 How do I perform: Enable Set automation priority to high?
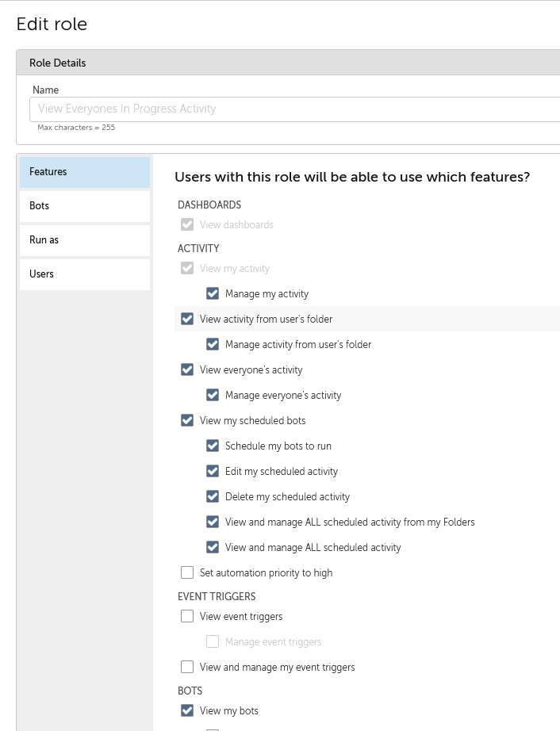(x=187, y=572)
